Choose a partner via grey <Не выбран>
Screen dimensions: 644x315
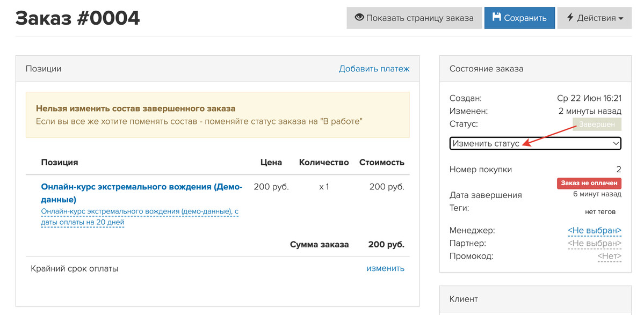pyautogui.click(x=594, y=243)
